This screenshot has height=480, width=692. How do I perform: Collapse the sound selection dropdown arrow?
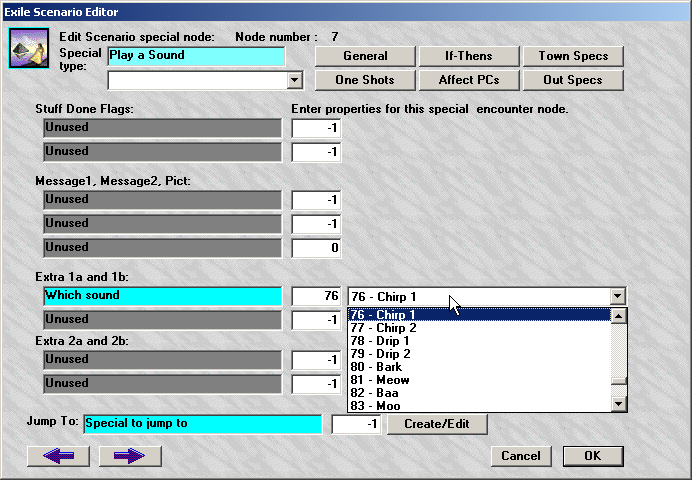(x=618, y=296)
